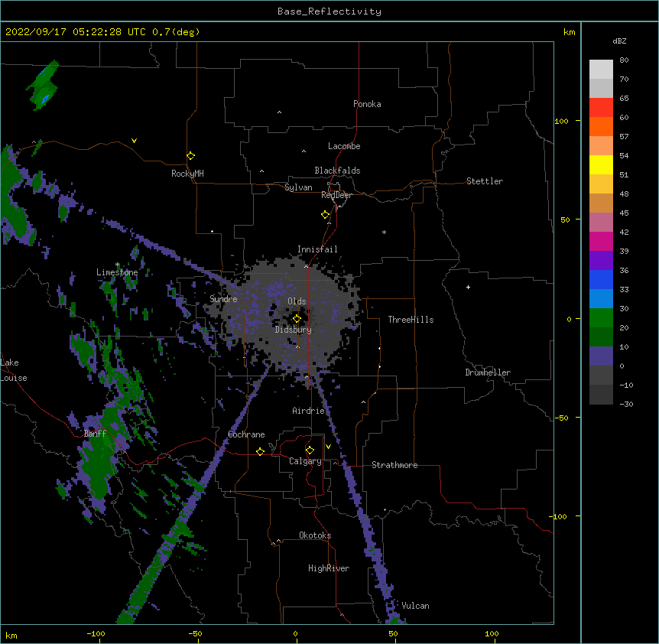The image size is (659, 644).
Task: Click the RedDeer city label
Action: tap(336, 195)
